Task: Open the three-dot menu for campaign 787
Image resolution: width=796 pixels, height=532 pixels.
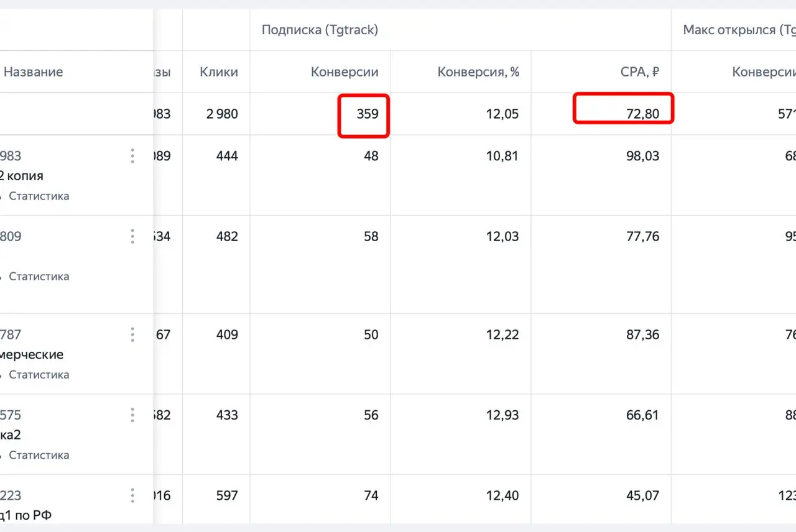Action: [x=132, y=334]
